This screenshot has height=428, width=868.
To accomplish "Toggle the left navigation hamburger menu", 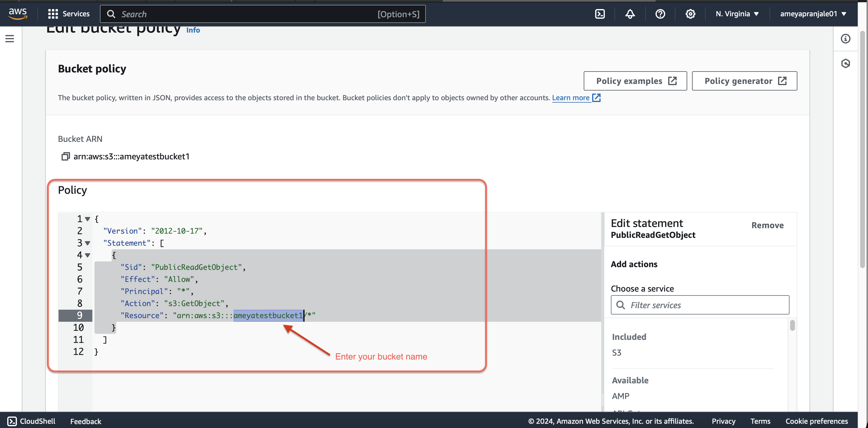I will point(10,39).
